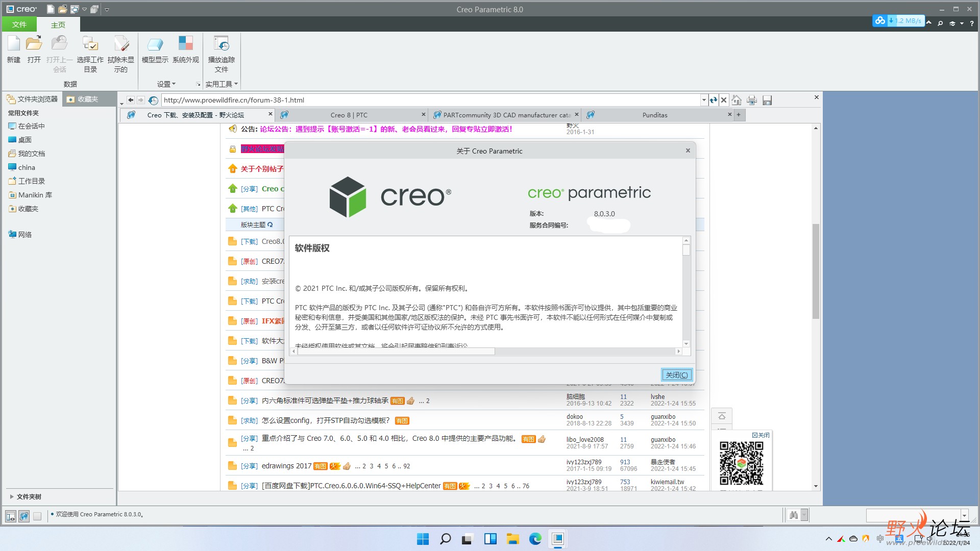Collapse the ribbon with up arrow
The height and width of the screenshot is (551, 980).
click(x=929, y=22)
